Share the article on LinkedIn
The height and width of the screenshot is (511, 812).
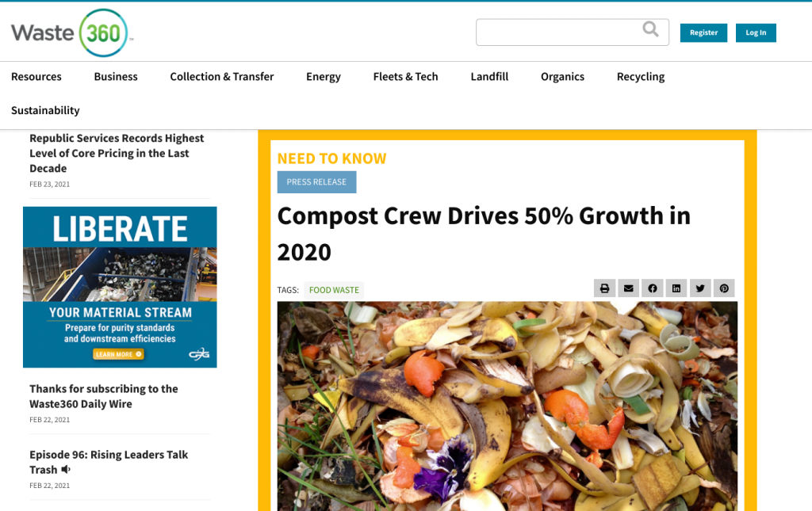click(676, 288)
